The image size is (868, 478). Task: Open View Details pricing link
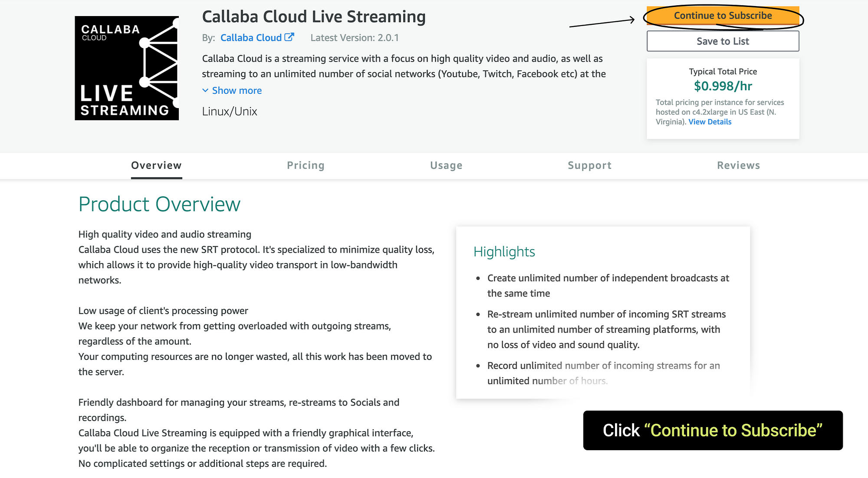(710, 122)
